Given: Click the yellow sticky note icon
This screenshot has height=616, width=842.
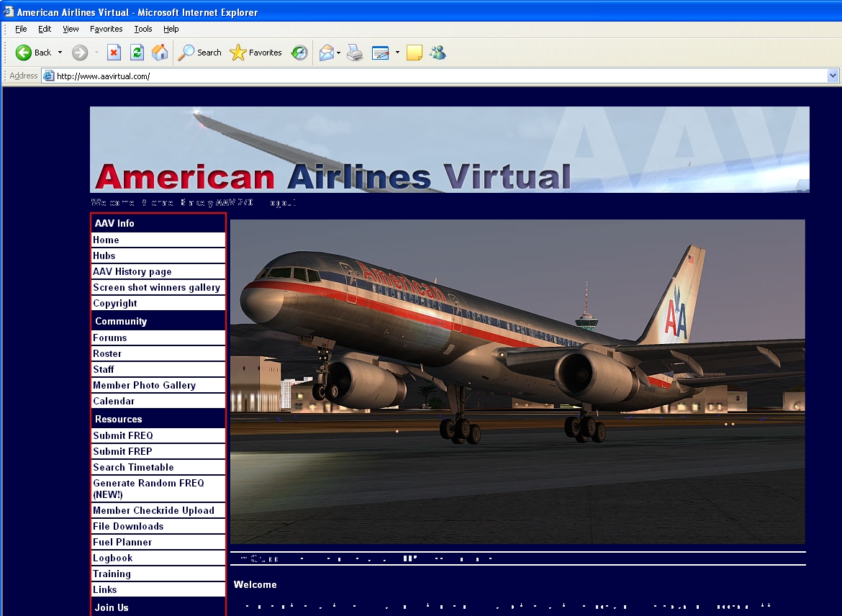Looking at the screenshot, I should tap(414, 53).
